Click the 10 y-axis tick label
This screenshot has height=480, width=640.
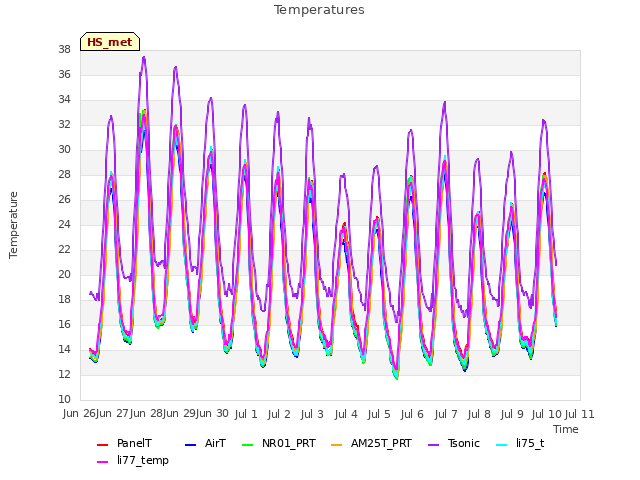(64, 400)
